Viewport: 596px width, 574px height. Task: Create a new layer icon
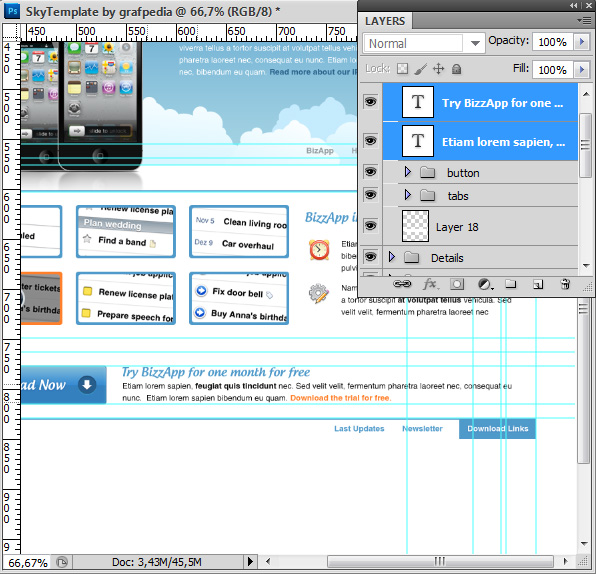click(538, 284)
